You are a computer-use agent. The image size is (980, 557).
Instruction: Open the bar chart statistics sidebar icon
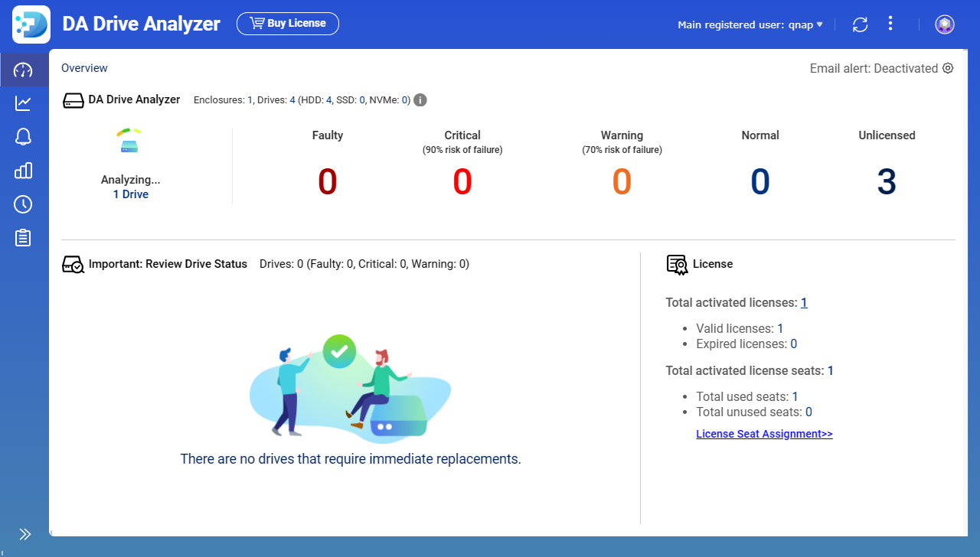pos(24,171)
